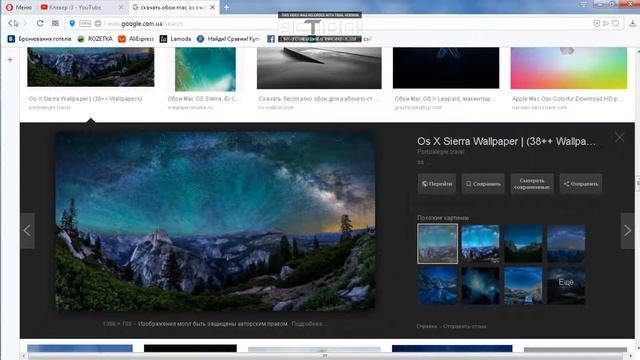The height and width of the screenshot is (360, 640).
Task: Click the Сохранить button
Action: [483, 184]
